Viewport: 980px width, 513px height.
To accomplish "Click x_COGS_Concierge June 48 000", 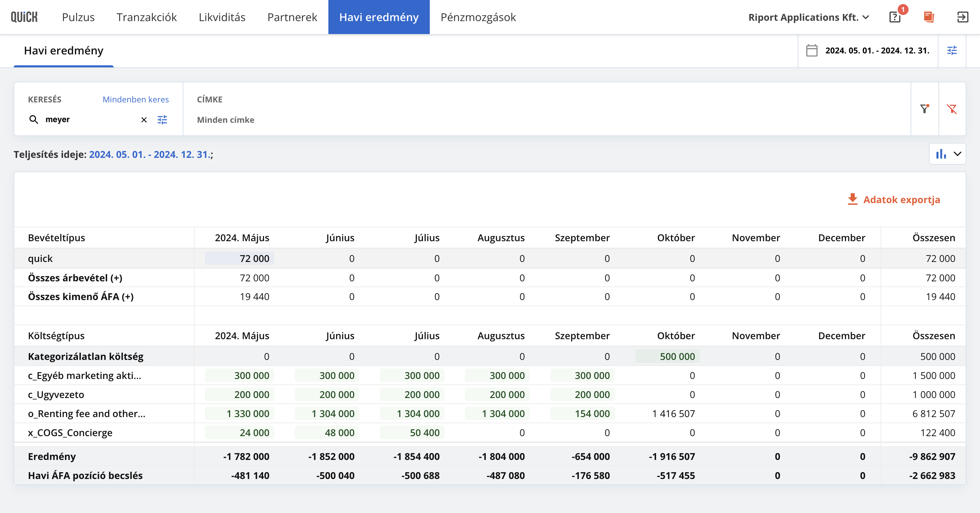I will 327,432.
